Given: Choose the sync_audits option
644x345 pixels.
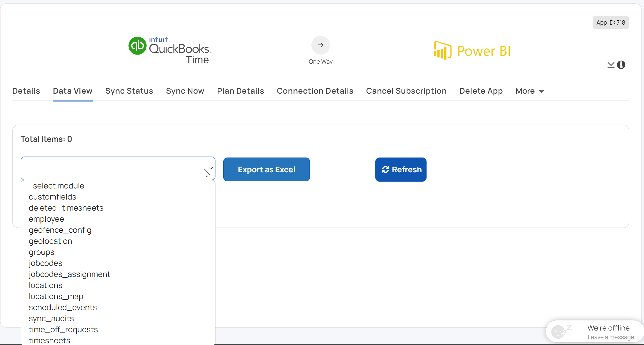Looking at the screenshot, I should [x=118, y=318].
